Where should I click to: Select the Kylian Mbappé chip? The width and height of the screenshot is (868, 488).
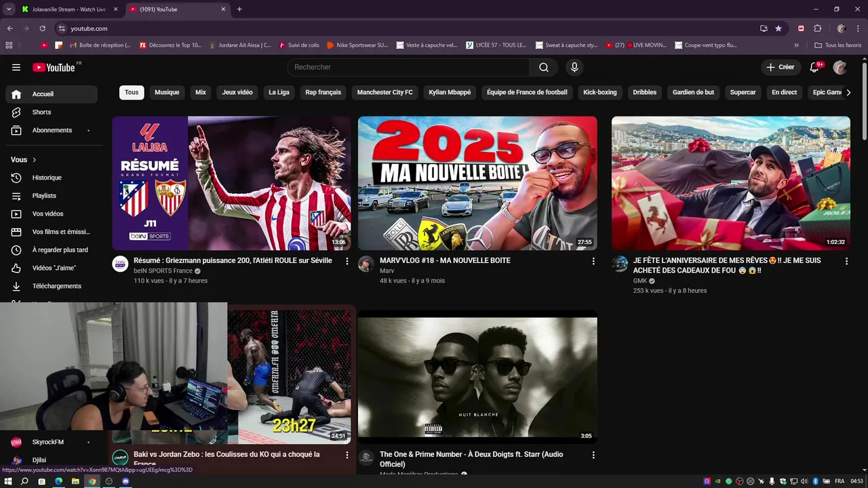[x=450, y=92]
